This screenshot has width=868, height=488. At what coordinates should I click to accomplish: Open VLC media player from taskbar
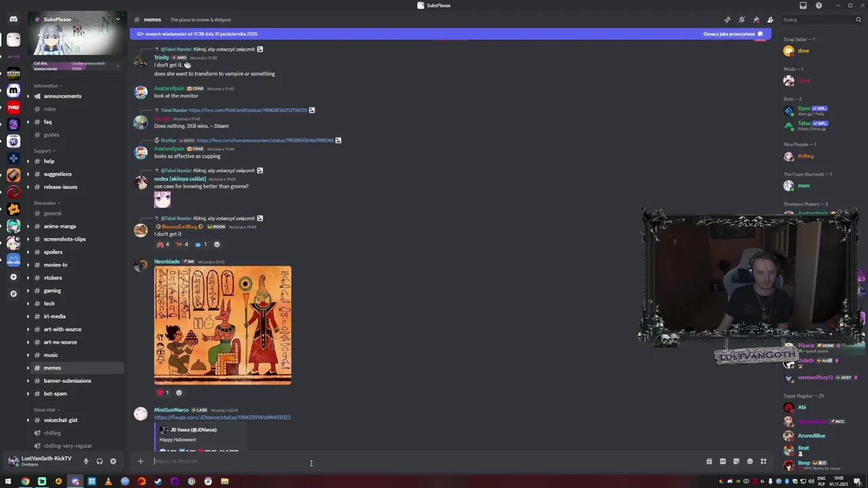pyautogui.click(x=108, y=481)
